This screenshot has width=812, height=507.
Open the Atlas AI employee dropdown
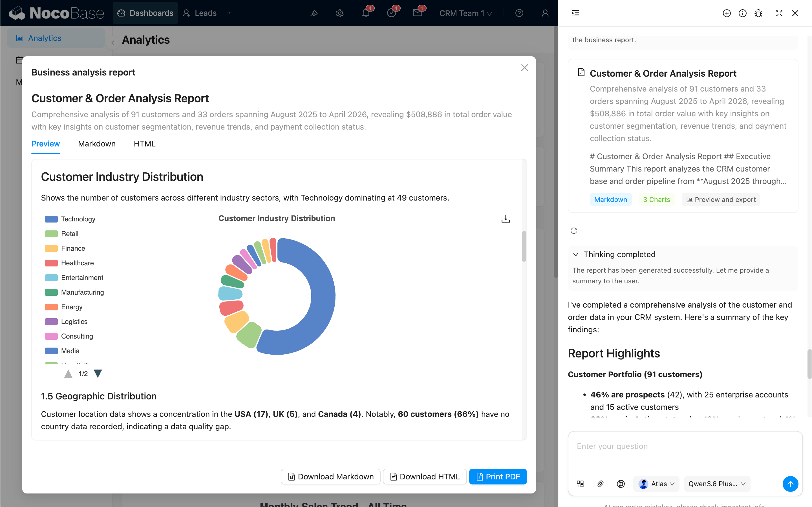click(656, 484)
